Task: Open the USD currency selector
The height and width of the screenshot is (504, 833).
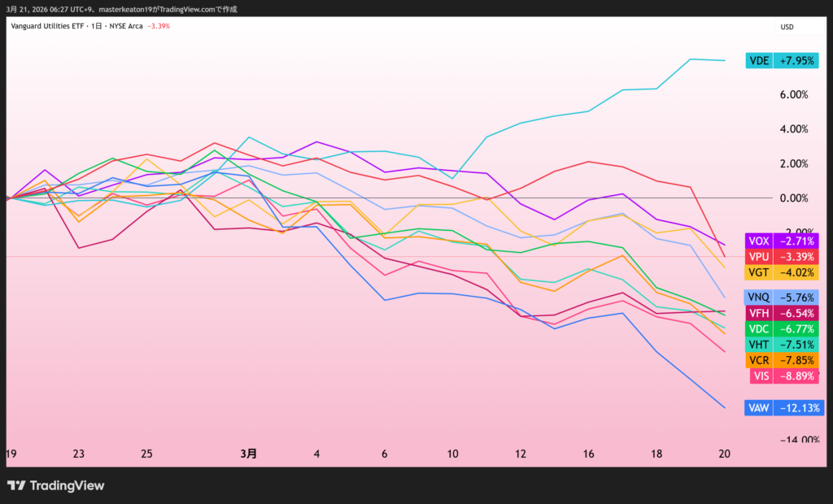Action: [787, 27]
